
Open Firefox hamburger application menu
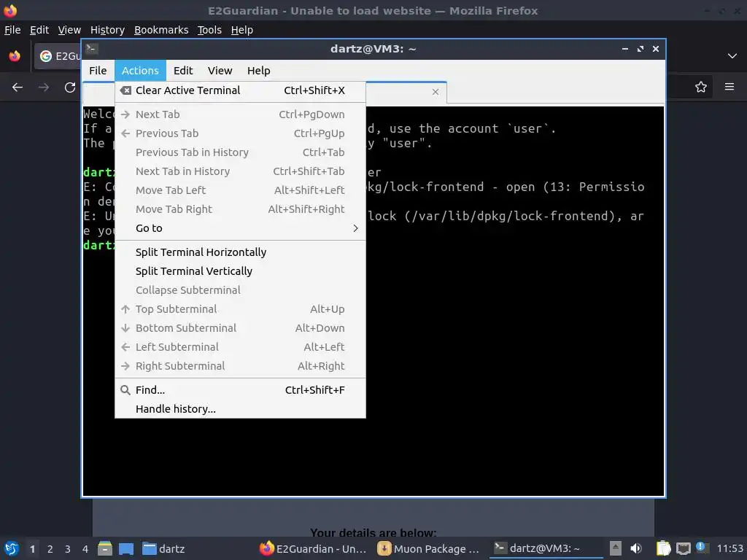click(729, 87)
